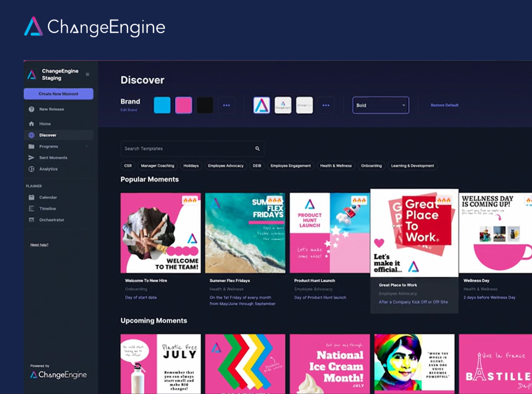Click 'Day of start date' text
This screenshot has width=532, height=394.
click(x=141, y=297)
